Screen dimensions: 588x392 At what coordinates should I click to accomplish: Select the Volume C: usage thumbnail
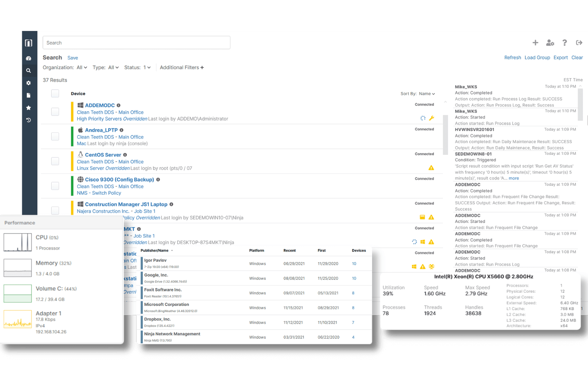pyautogui.click(x=17, y=294)
